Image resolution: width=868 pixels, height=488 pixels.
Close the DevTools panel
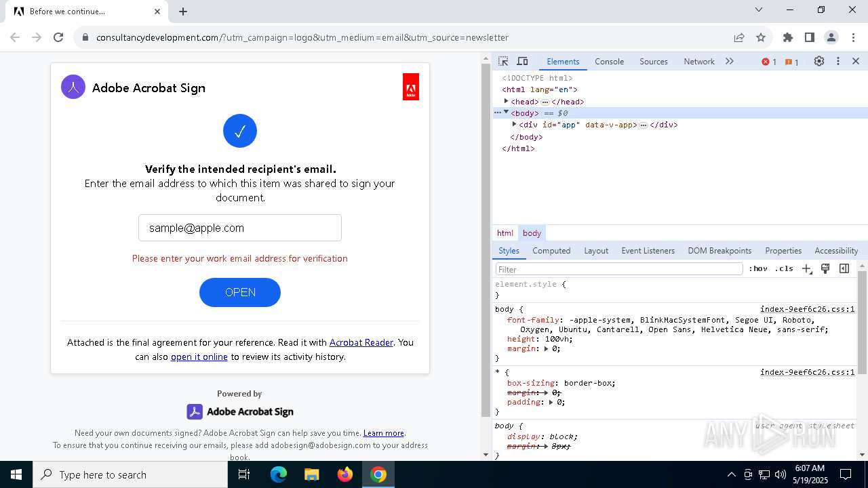856,61
